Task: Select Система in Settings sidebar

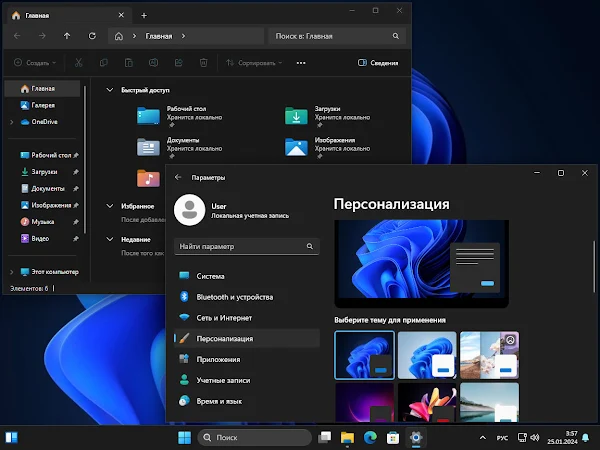Action: [247, 276]
